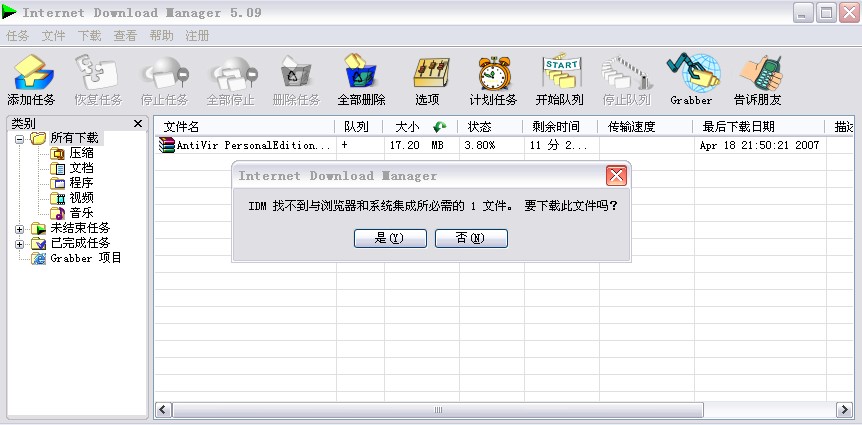Collapse the 所有下载 tree branch
862x425 pixels.
(20, 139)
